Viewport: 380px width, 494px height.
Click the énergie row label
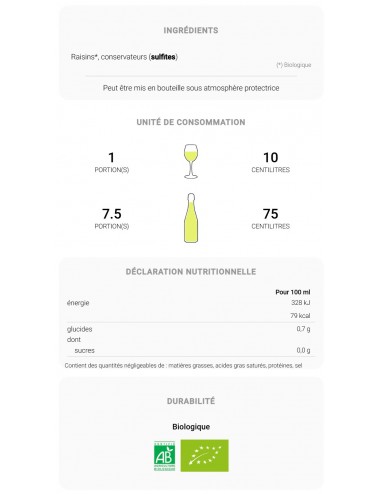pyautogui.click(x=78, y=303)
